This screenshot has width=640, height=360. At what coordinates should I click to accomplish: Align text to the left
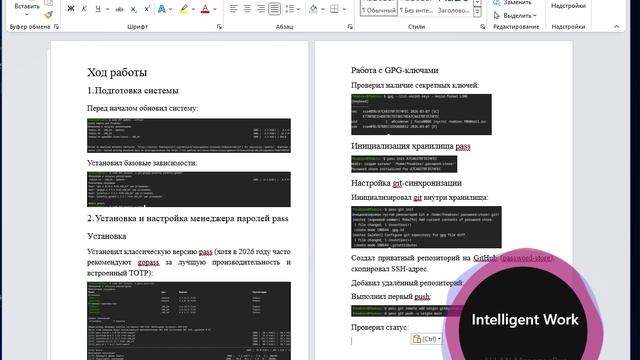point(233,9)
